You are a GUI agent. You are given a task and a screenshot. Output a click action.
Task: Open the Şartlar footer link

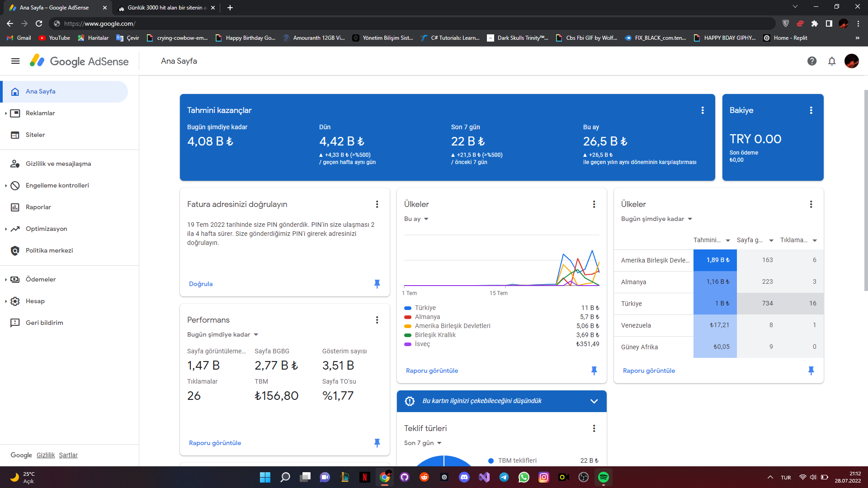click(x=68, y=455)
